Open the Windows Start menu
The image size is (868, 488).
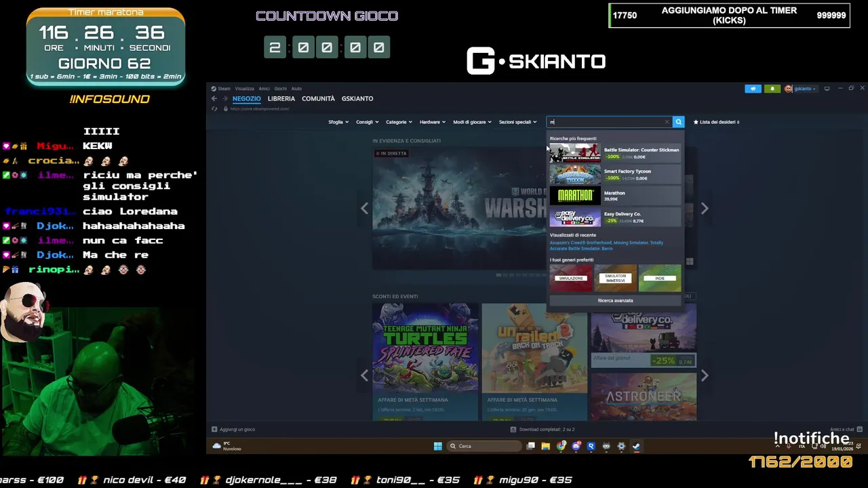coord(438,446)
